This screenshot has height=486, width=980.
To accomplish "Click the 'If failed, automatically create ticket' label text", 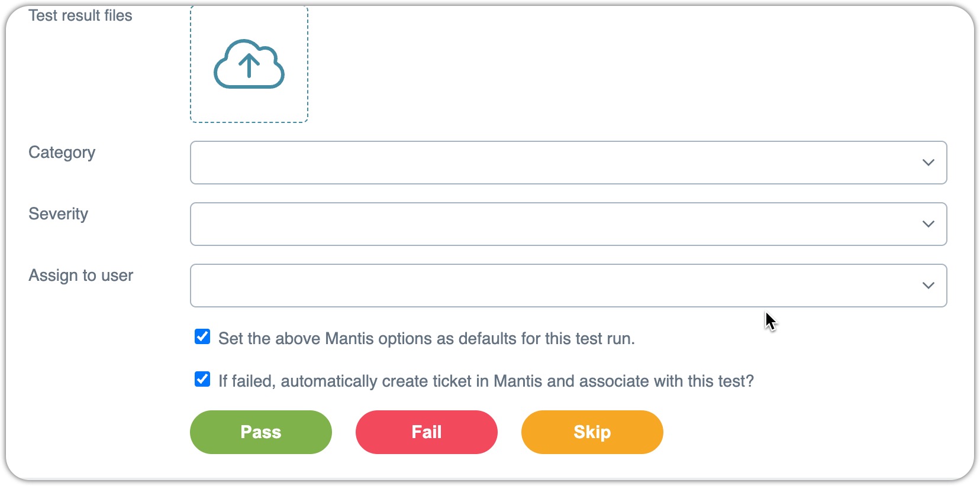I will 486,381.
